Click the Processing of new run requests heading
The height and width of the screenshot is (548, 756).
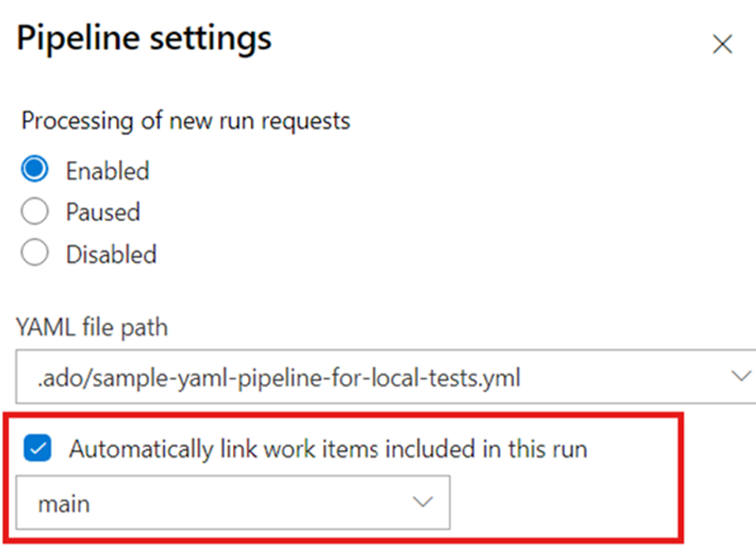tap(186, 120)
